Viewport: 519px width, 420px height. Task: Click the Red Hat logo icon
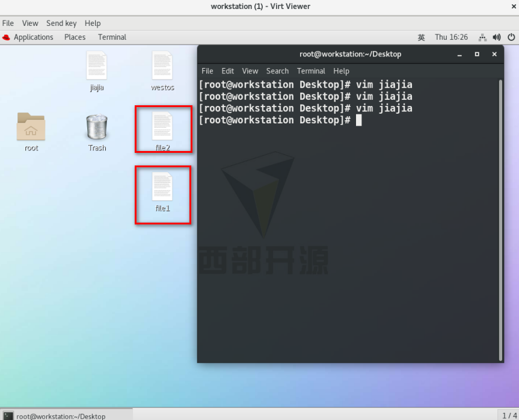[x=6, y=37]
